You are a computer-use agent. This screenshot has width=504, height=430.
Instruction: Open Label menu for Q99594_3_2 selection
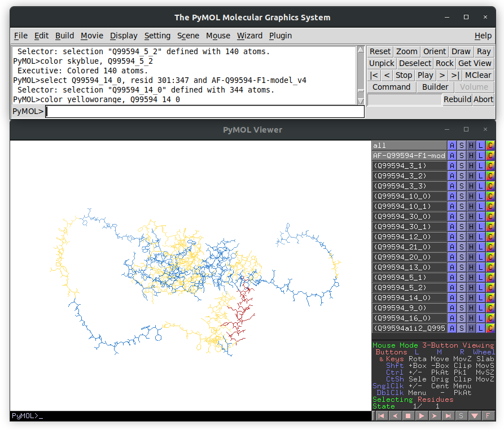point(480,176)
